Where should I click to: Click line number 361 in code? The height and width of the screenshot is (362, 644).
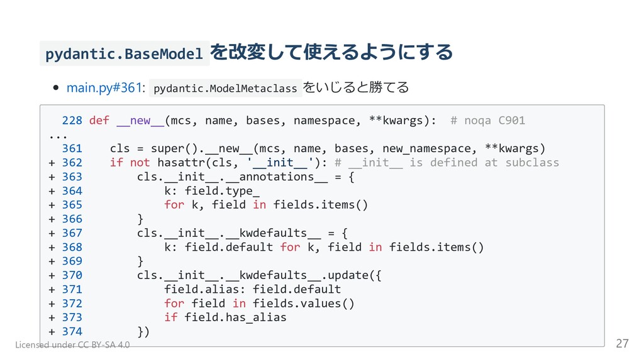72,148
